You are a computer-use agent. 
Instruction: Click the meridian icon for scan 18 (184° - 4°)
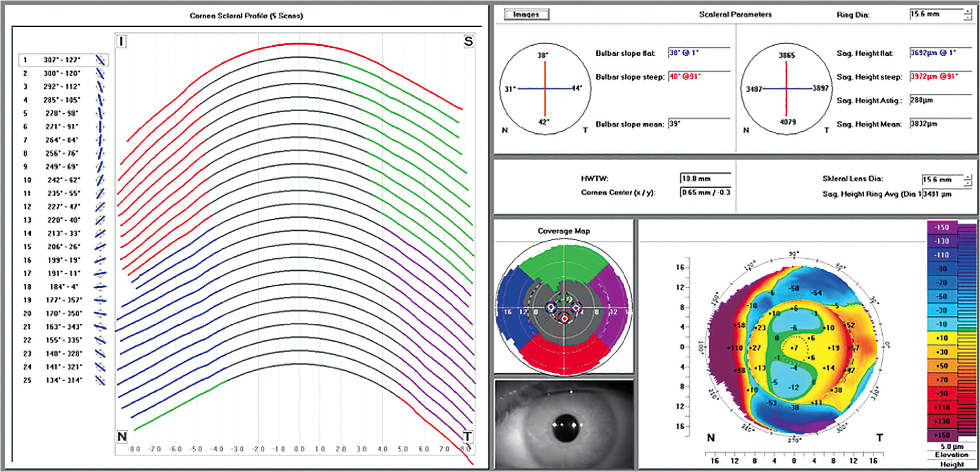[100, 287]
